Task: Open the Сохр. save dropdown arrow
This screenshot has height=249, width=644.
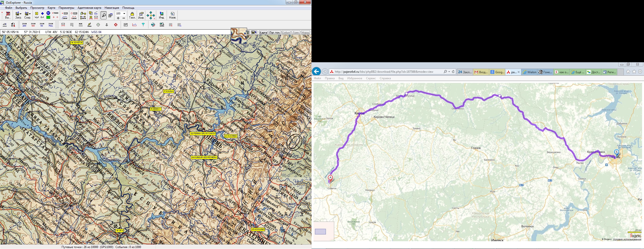Action: point(30,14)
